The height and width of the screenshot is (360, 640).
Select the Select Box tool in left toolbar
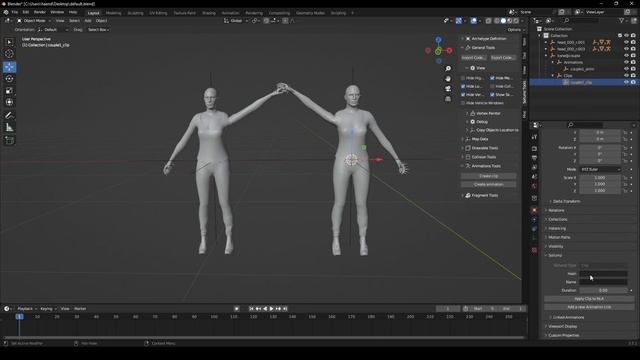(9, 42)
